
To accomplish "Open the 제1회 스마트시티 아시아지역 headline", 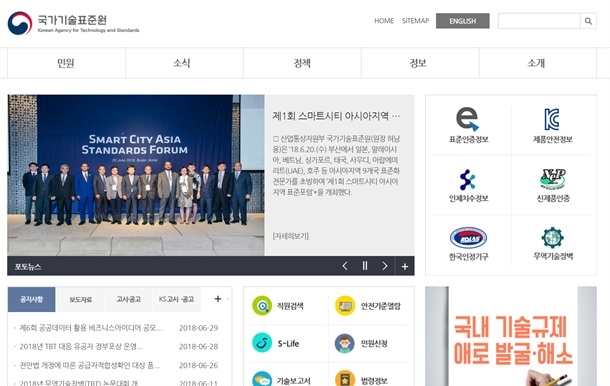I will coord(336,116).
